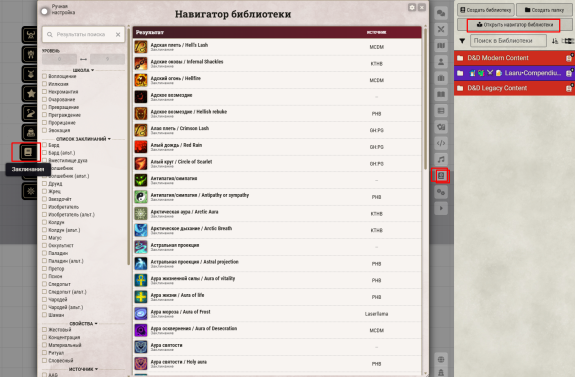The width and height of the screenshot is (575, 377).
Task: Enable the Друид spell list checkbox
Action: click(x=44, y=184)
